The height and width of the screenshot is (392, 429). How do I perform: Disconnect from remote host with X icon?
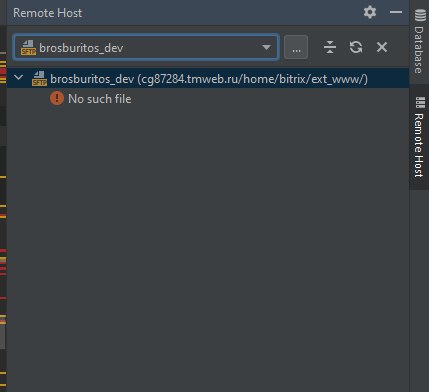pyautogui.click(x=382, y=47)
